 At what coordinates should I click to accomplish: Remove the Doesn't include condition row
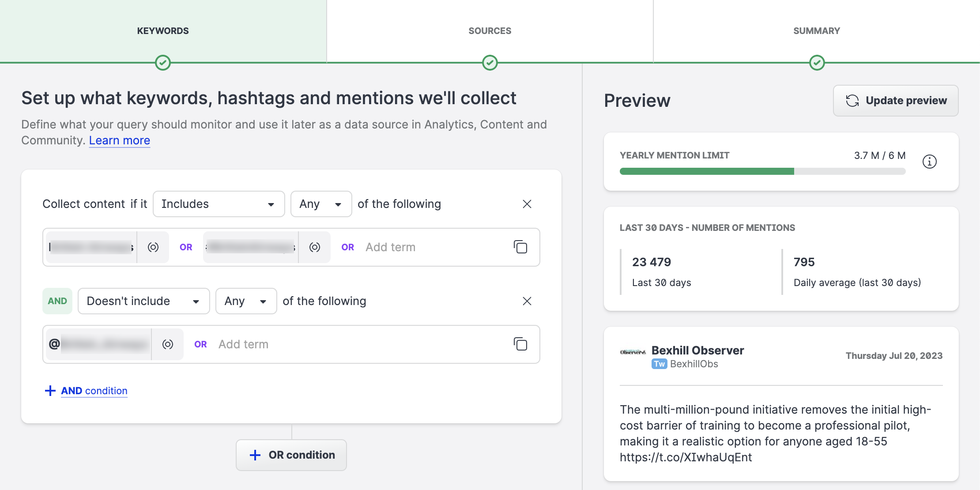pos(527,301)
